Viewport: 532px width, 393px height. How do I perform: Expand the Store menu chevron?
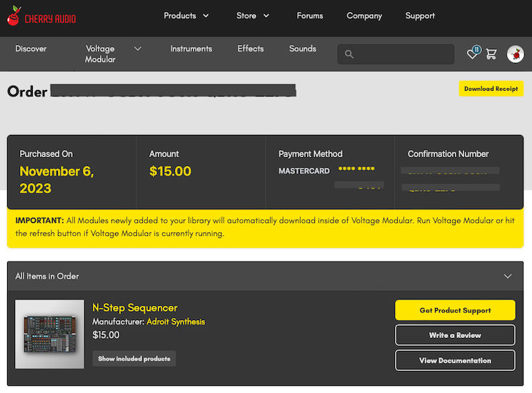click(x=266, y=16)
